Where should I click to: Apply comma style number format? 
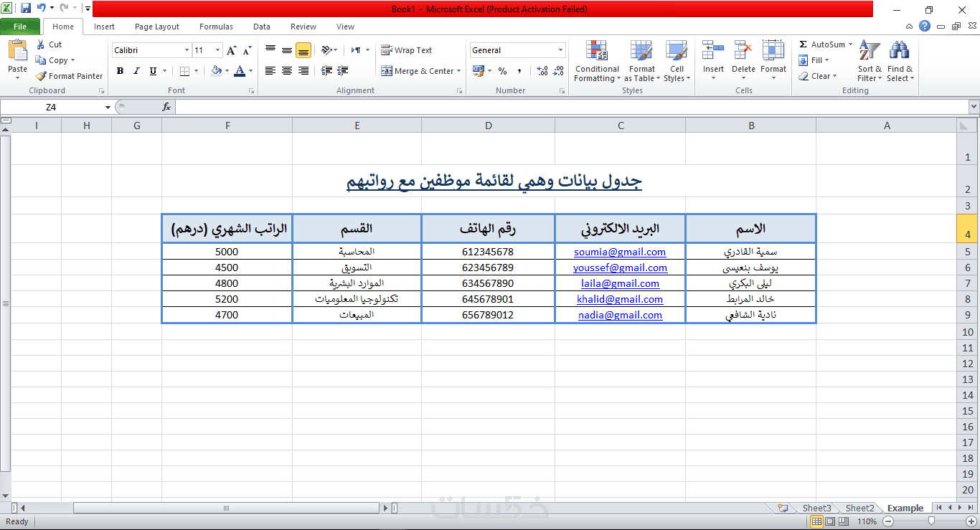coord(518,71)
